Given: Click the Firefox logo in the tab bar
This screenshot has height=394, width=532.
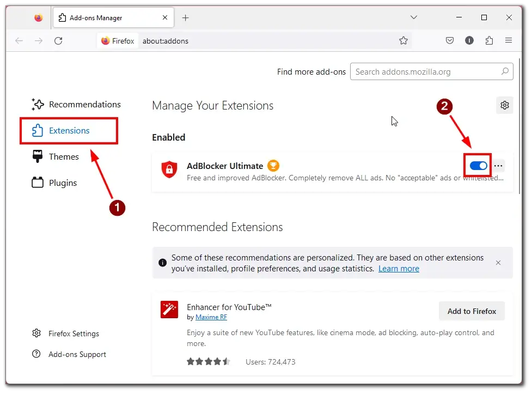Looking at the screenshot, I should [x=38, y=17].
